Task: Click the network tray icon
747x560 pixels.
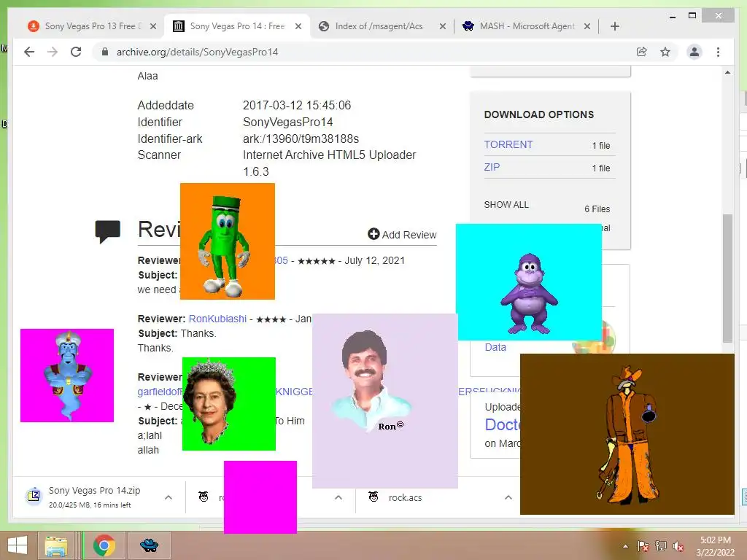Action: click(x=661, y=546)
